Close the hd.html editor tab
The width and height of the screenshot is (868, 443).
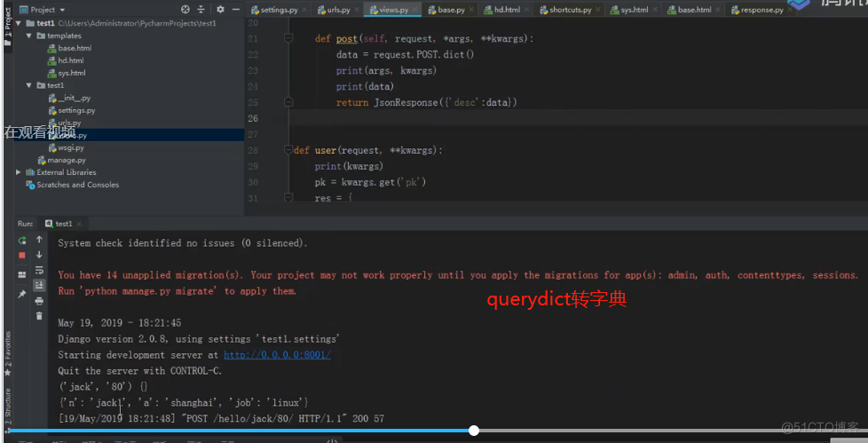(x=526, y=10)
